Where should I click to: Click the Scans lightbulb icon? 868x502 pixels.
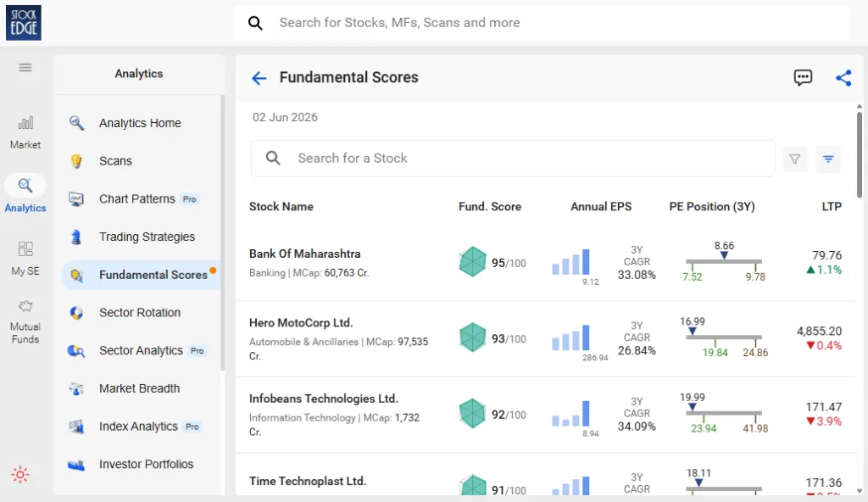point(76,161)
